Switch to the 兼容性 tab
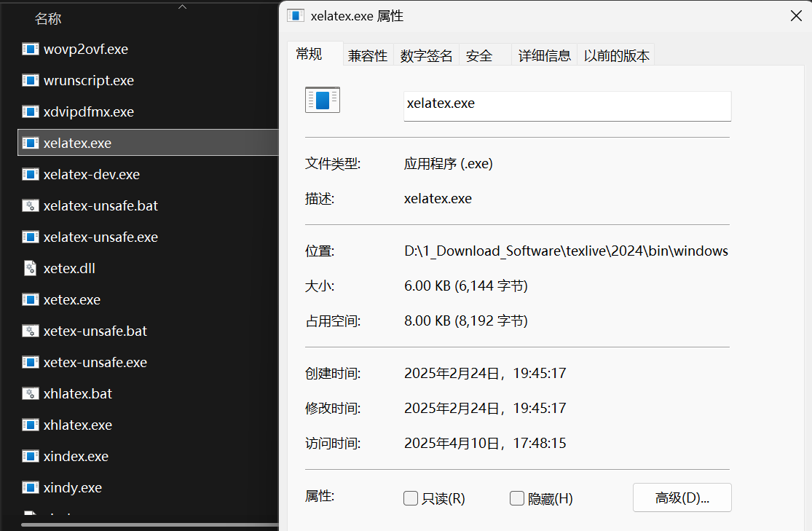This screenshot has width=812, height=531. coord(368,56)
